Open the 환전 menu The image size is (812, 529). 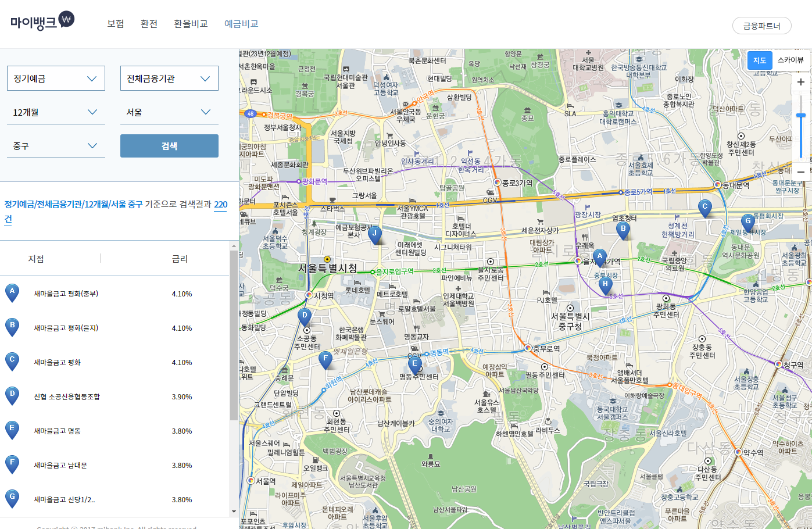tap(149, 24)
